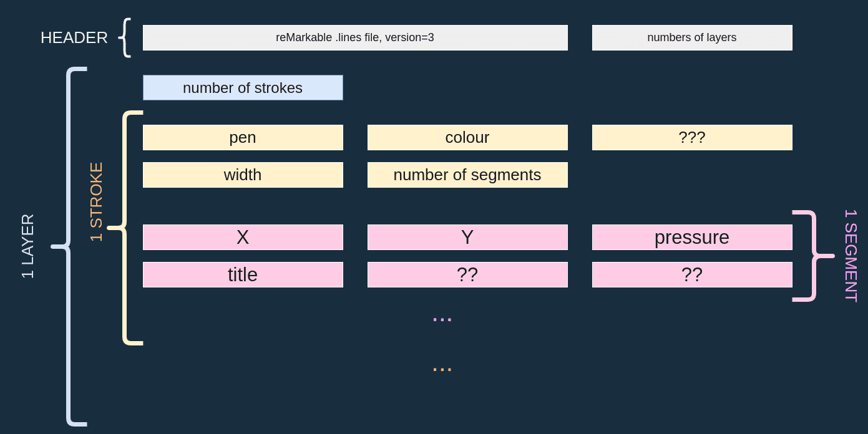Select the yellow 'pen' field box
Viewport: 868px width, 434px height.
(x=243, y=137)
